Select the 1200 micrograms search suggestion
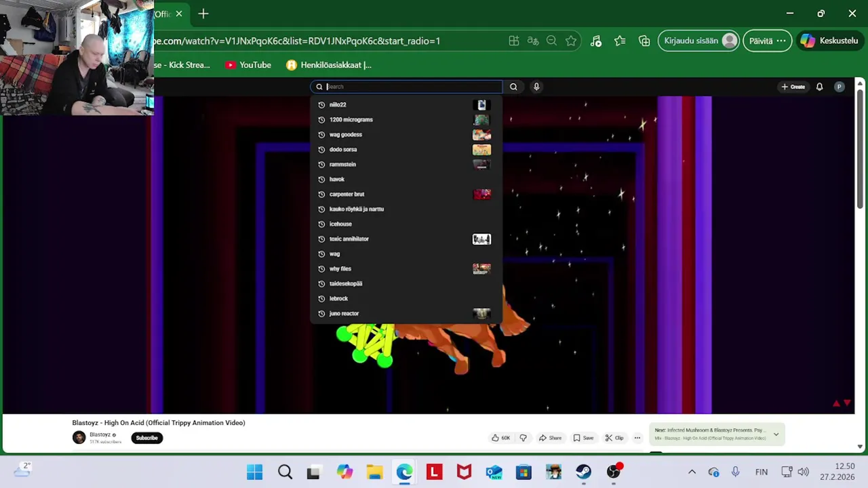Screen dimensions: 868x488 [406, 120]
